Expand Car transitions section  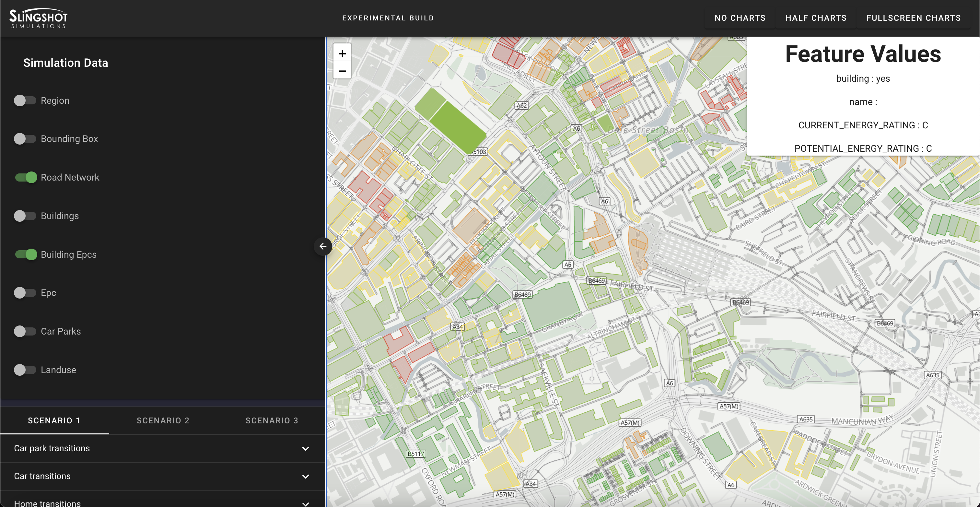[x=162, y=476]
